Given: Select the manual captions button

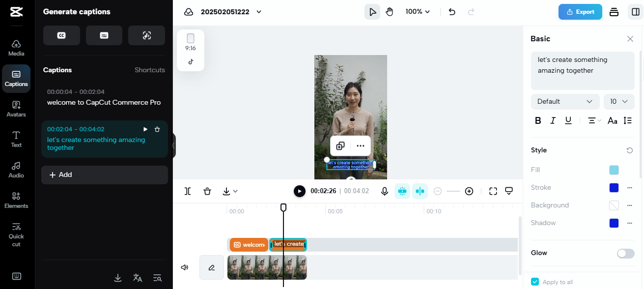Looking at the screenshot, I should tap(104, 35).
